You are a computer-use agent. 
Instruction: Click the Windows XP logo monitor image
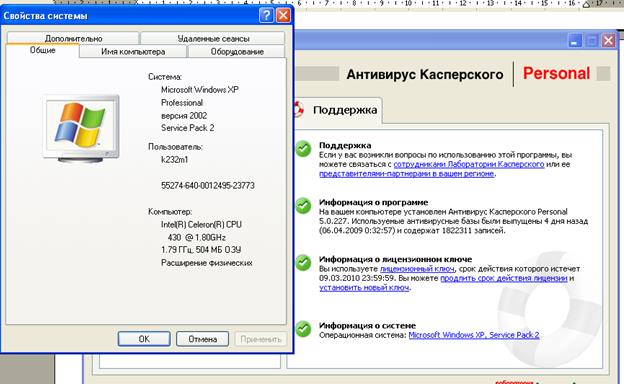coord(81,128)
